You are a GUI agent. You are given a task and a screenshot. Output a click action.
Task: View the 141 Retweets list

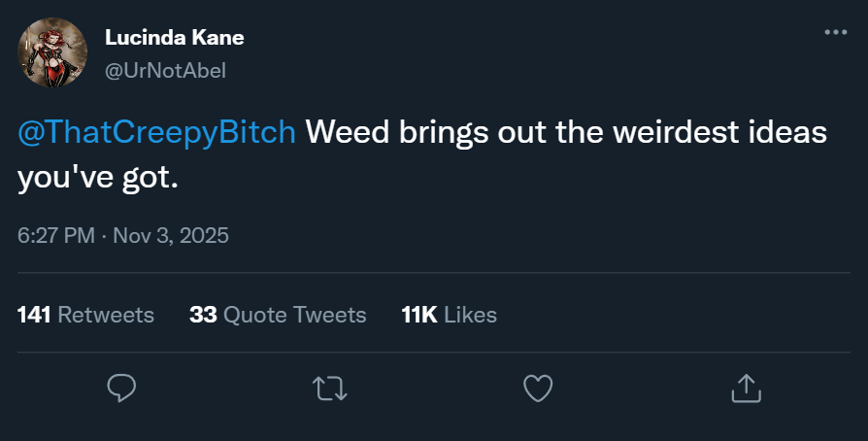[85, 315]
